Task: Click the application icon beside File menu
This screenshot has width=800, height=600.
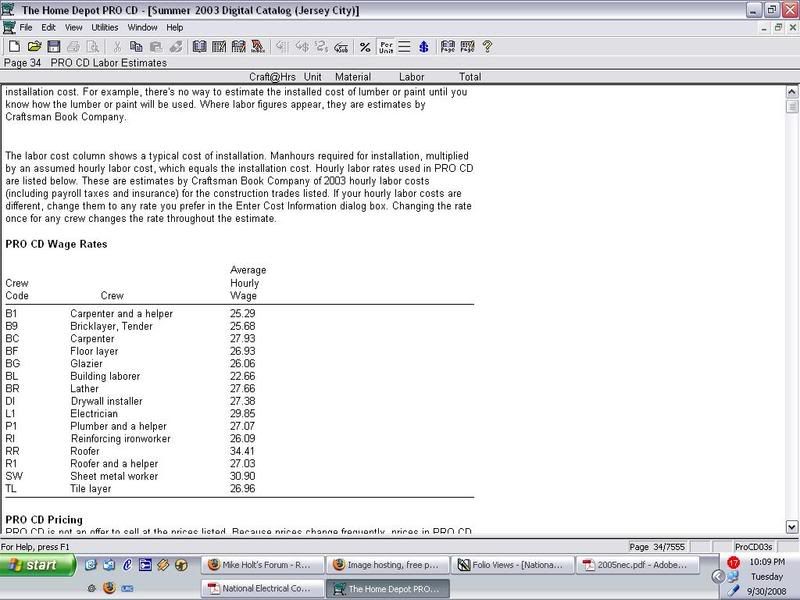Action: tap(8, 28)
